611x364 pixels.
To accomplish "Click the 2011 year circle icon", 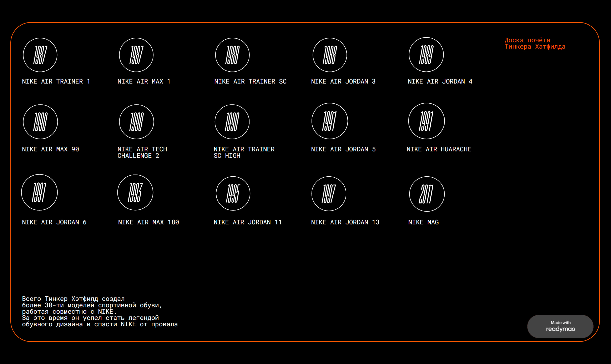I will (x=427, y=194).
